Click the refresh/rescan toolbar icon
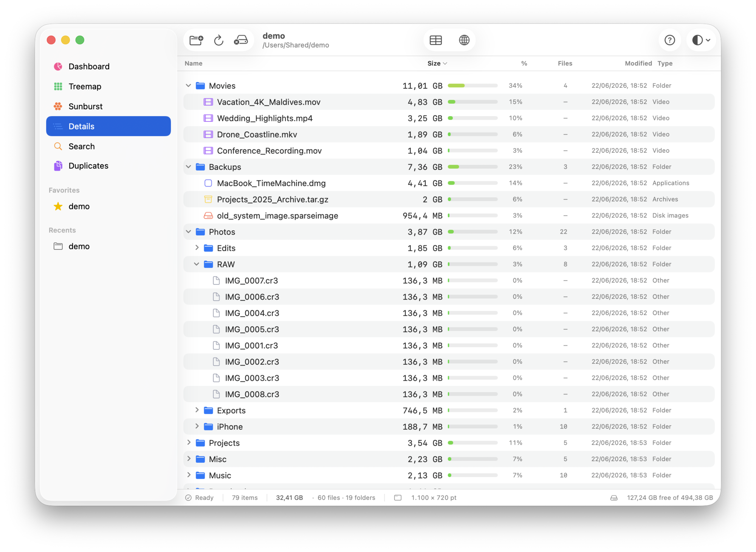Viewport: 756px width, 552px height. click(218, 40)
